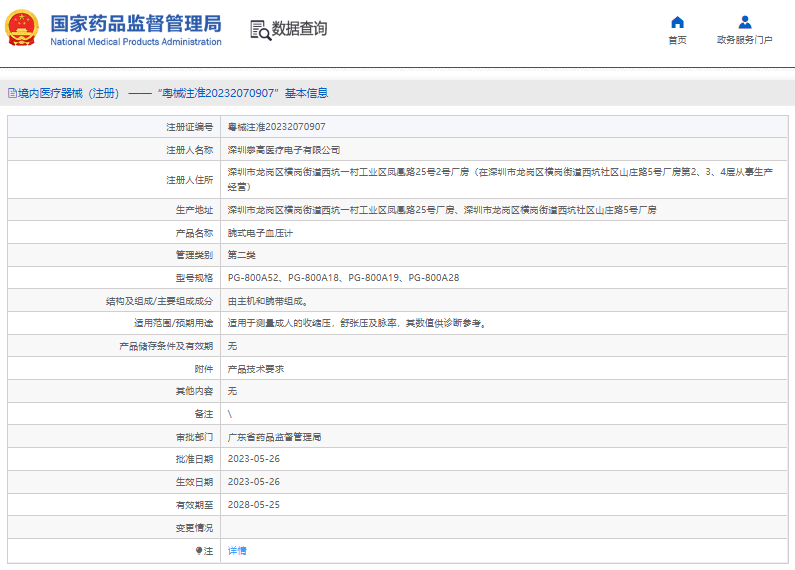Click the 产品技术要求 attachment value
Screen dimensions: 795x570
point(256,369)
